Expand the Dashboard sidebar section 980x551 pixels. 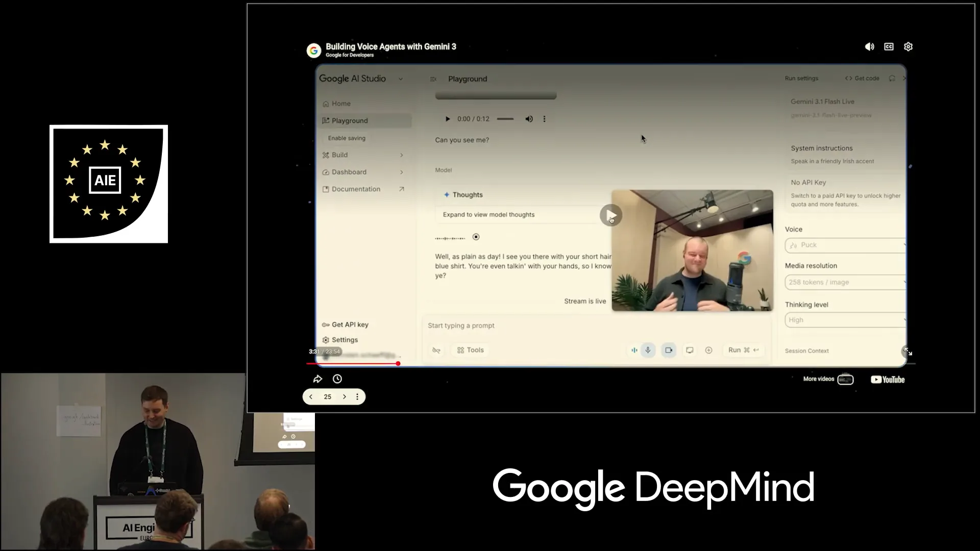[x=402, y=172]
